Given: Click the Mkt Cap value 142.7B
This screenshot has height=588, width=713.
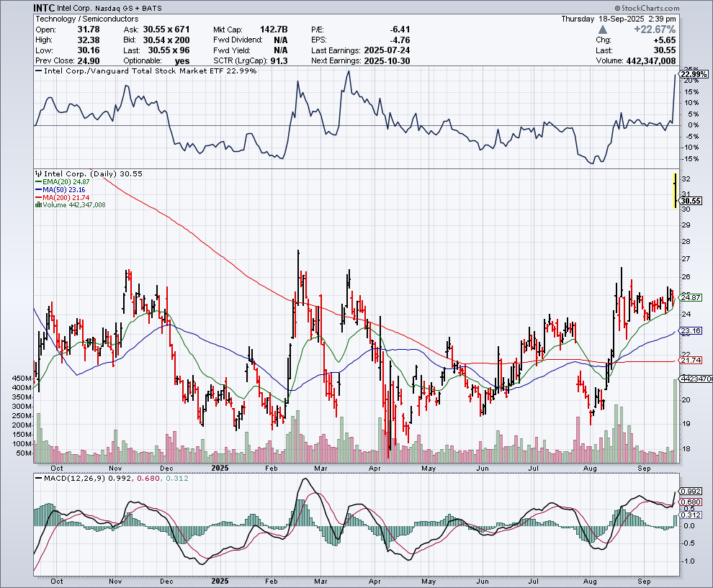Looking at the screenshot, I should 274,30.
